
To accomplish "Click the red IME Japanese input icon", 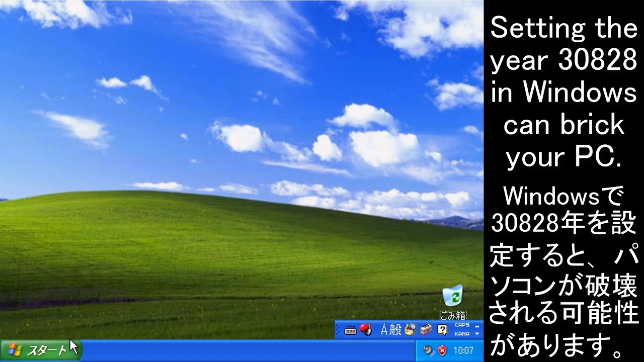I will 366,329.
